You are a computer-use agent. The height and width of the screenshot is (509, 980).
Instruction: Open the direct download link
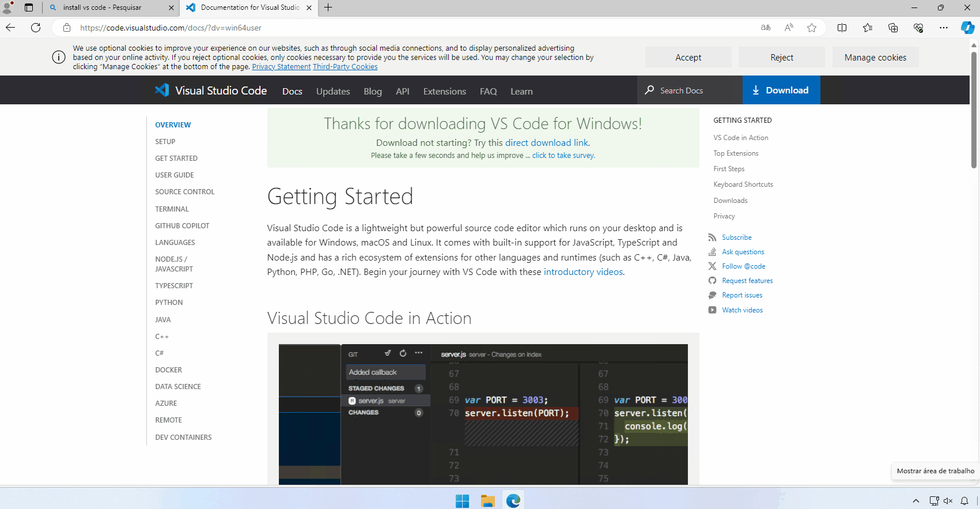click(x=547, y=142)
